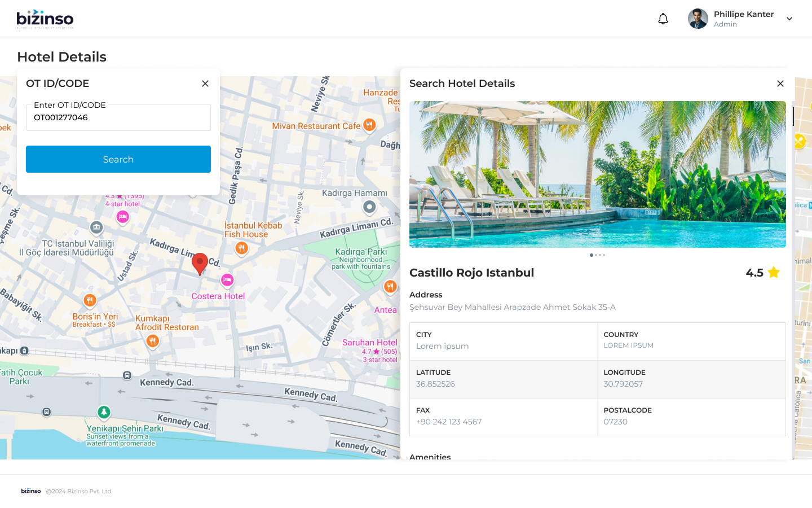This screenshot has height=508, width=812.
Task: Click the yellow rating star
Action: click(774, 273)
